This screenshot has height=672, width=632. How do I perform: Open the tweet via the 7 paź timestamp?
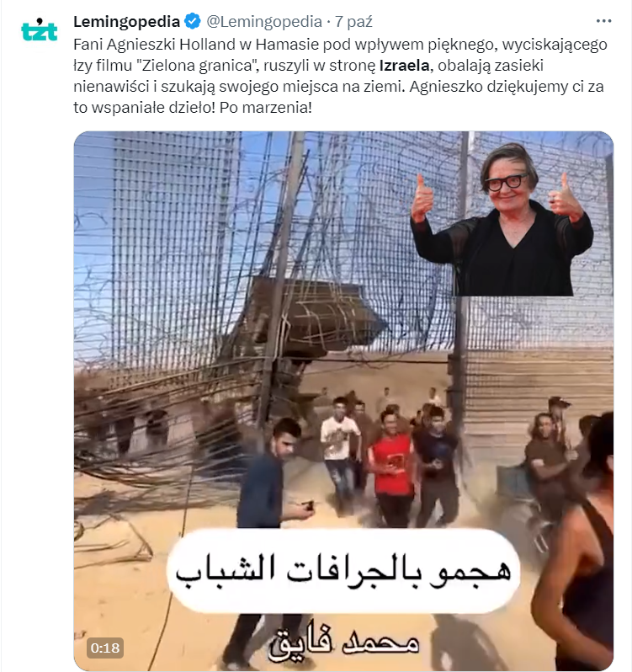coord(353,21)
